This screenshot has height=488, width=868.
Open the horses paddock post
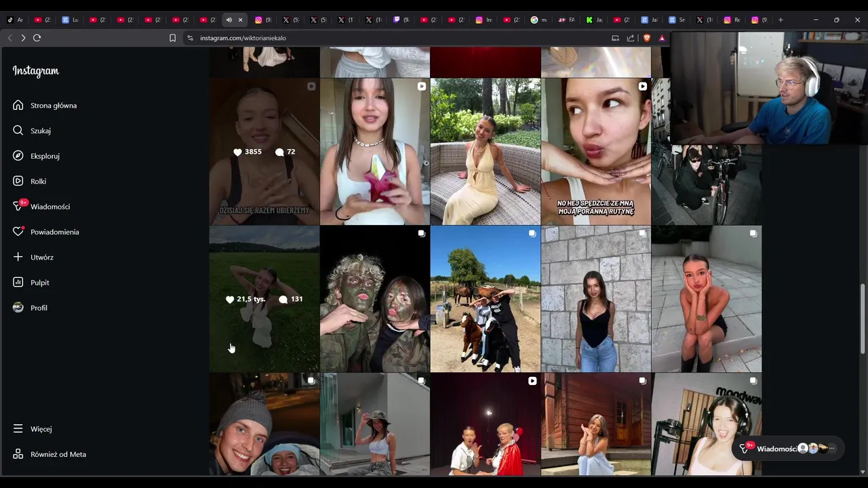[x=486, y=299]
